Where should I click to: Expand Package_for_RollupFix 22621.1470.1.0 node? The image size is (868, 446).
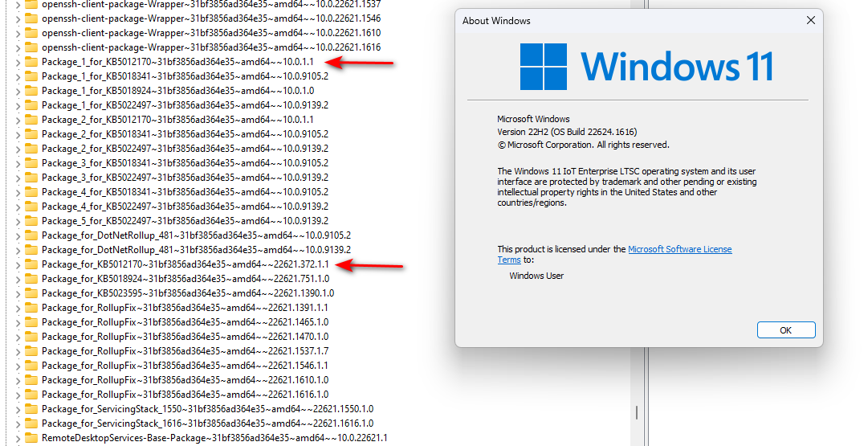click(18, 336)
